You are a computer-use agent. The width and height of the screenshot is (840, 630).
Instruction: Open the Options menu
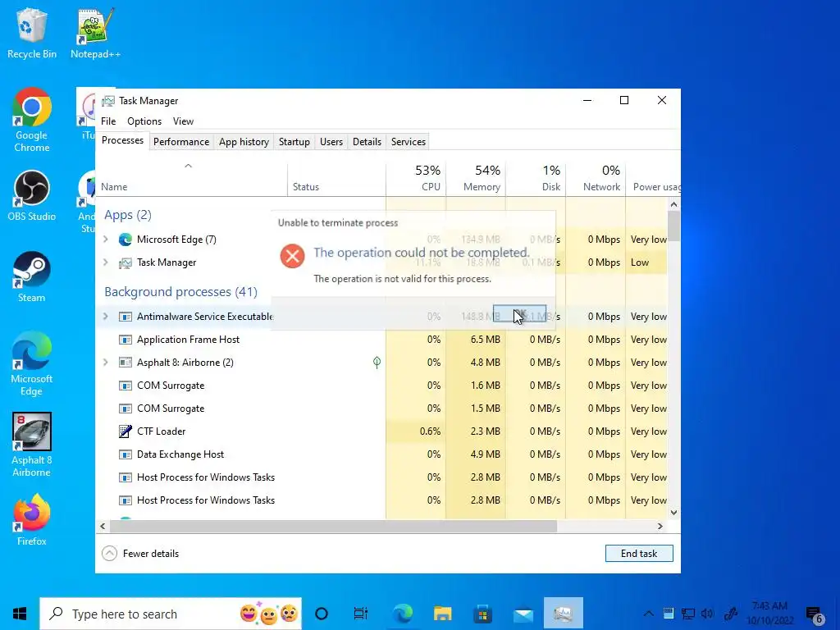(x=144, y=121)
